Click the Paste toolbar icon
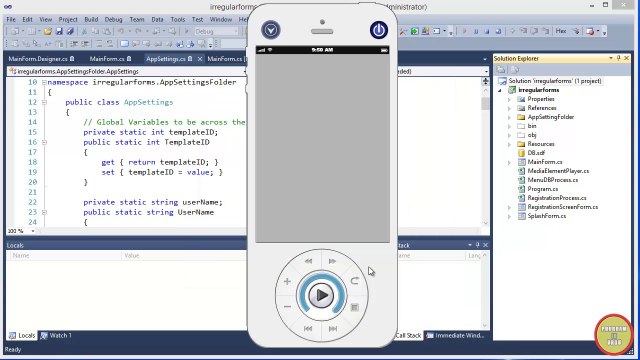The image size is (640, 360). click(107, 31)
